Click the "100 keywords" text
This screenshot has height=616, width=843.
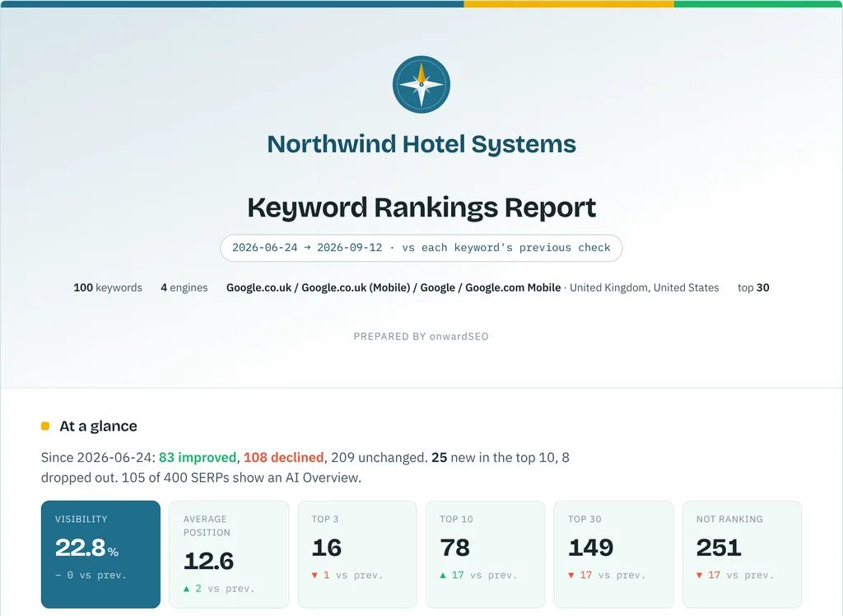(x=108, y=288)
